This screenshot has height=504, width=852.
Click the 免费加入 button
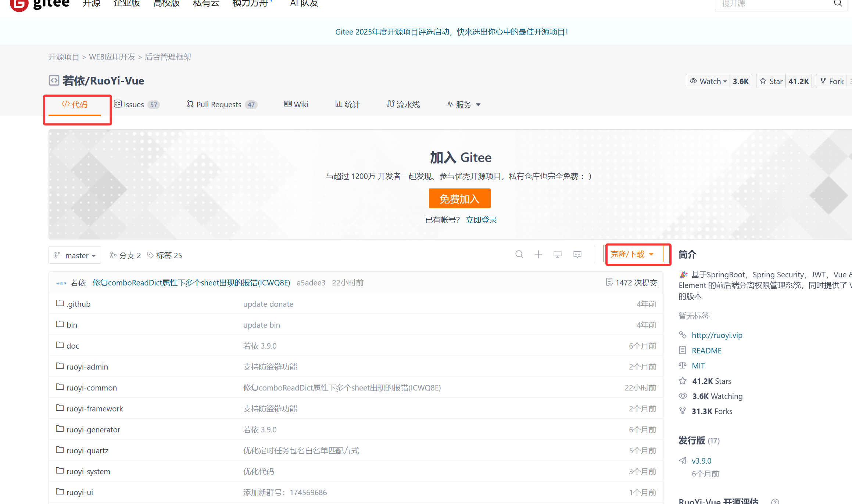click(x=459, y=199)
